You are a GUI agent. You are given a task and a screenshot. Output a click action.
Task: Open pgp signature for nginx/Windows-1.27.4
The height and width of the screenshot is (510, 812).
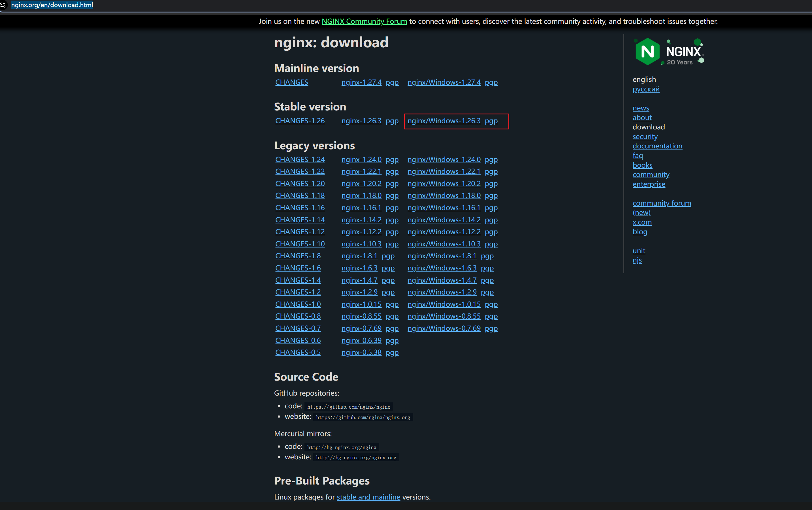click(x=491, y=82)
